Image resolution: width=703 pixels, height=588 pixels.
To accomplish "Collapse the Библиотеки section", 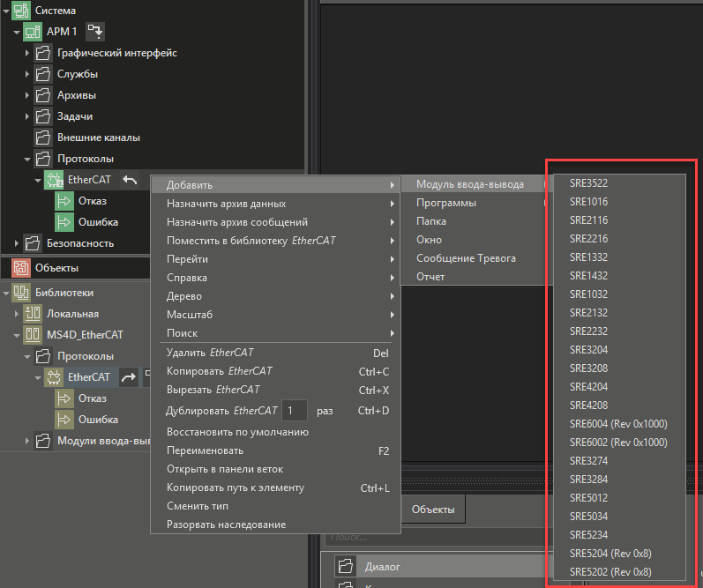I will coord(6,293).
